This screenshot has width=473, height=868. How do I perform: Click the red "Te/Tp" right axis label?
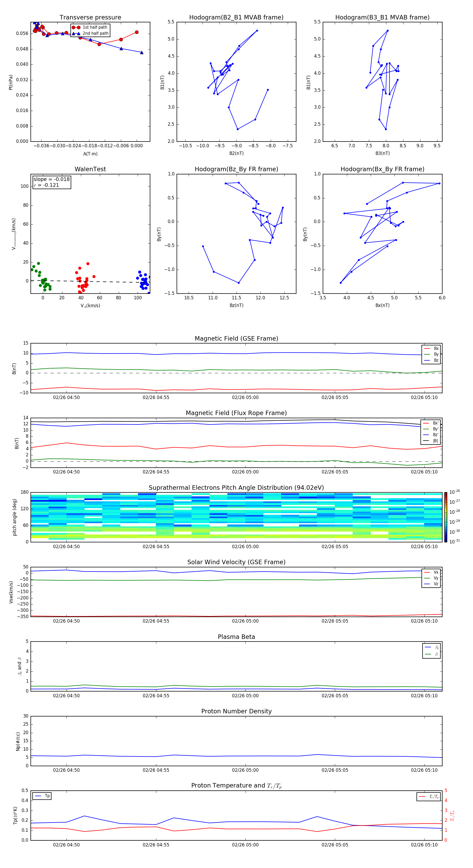453,815
